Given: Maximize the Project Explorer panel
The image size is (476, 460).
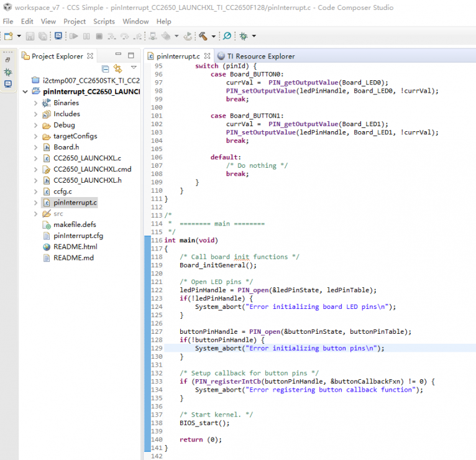Looking at the screenshot, I should point(130,56).
